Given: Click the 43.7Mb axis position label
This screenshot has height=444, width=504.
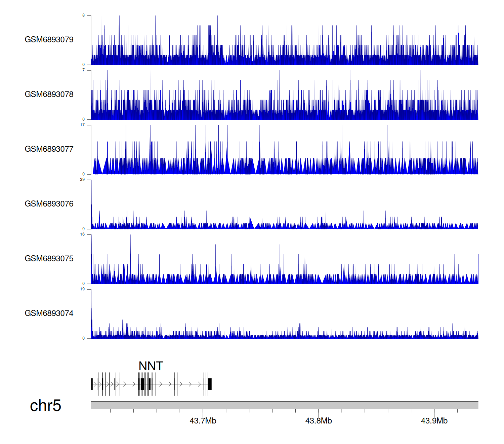Looking at the screenshot, I should (203, 421).
